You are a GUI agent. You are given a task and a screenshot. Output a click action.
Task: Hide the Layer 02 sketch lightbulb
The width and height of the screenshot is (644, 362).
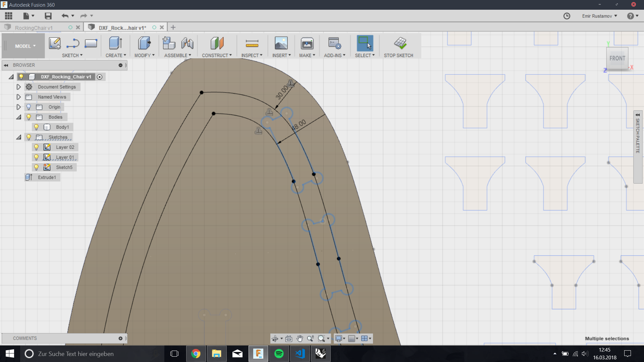coord(37,147)
